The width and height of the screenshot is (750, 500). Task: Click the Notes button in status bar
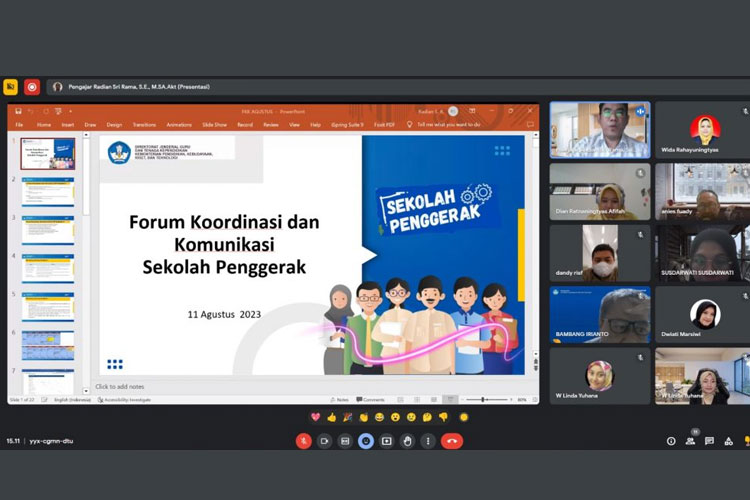[x=340, y=399]
